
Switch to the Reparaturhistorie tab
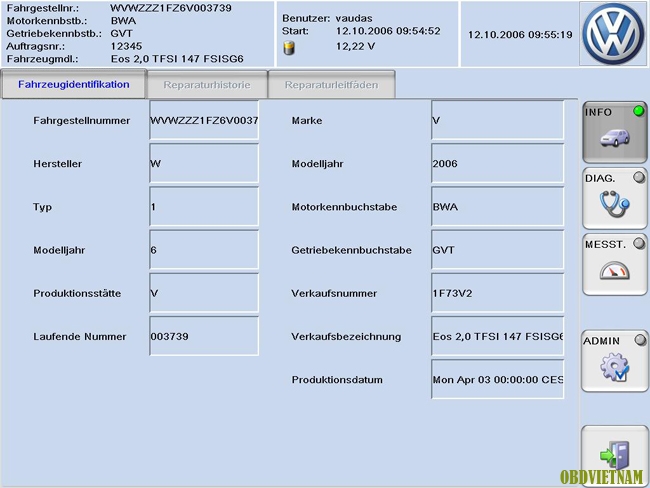point(207,85)
